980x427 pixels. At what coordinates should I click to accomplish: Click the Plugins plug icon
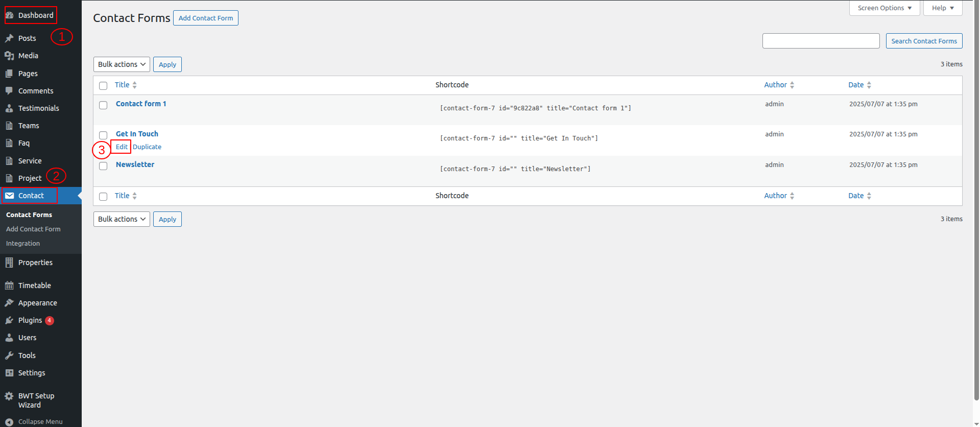pyautogui.click(x=9, y=320)
